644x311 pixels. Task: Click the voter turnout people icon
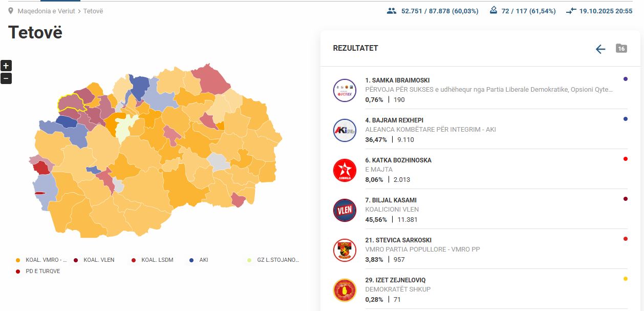(392, 11)
